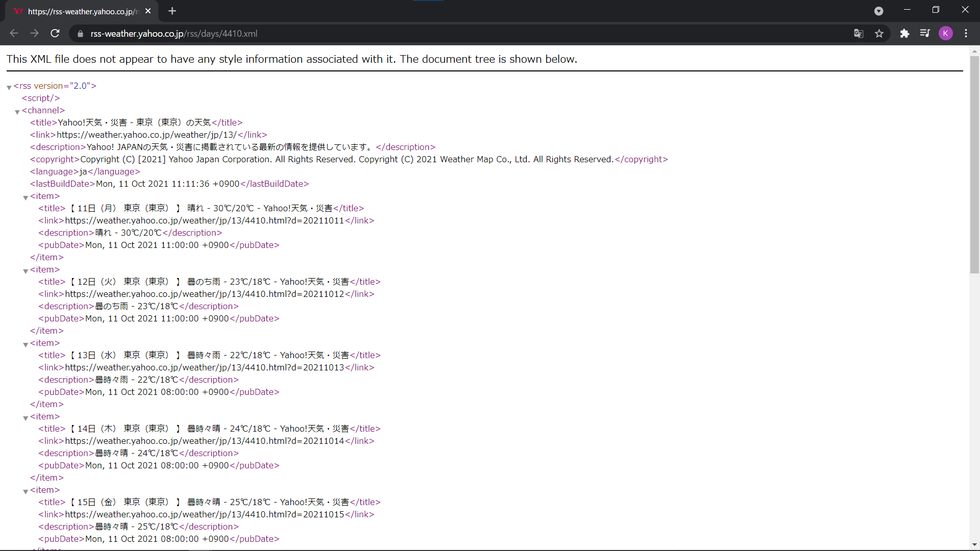
Task: Collapse the item for 11日 (月)
Action: pos(26,197)
